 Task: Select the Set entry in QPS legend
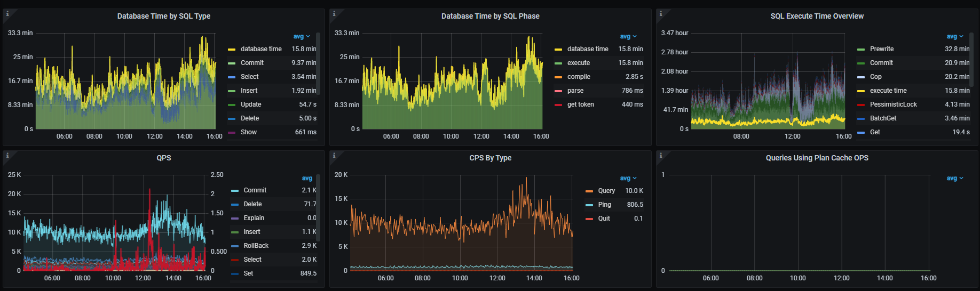(x=248, y=273)
